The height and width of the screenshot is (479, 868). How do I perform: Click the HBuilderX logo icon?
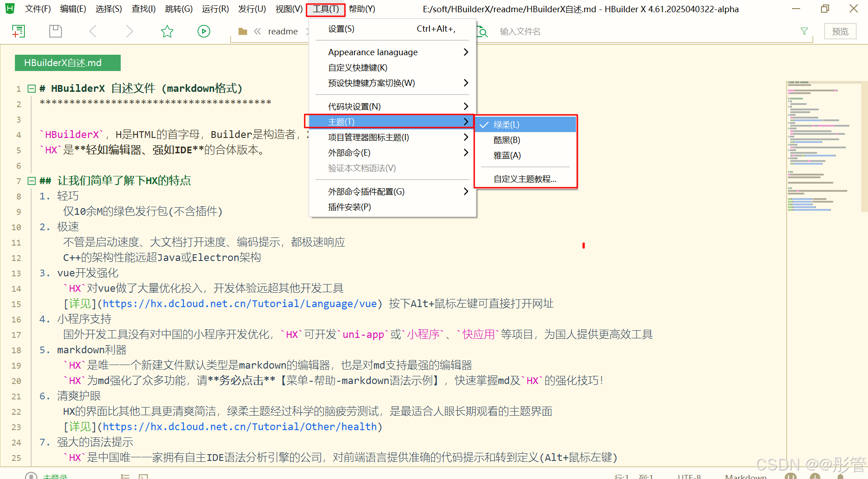pos(9,9)
